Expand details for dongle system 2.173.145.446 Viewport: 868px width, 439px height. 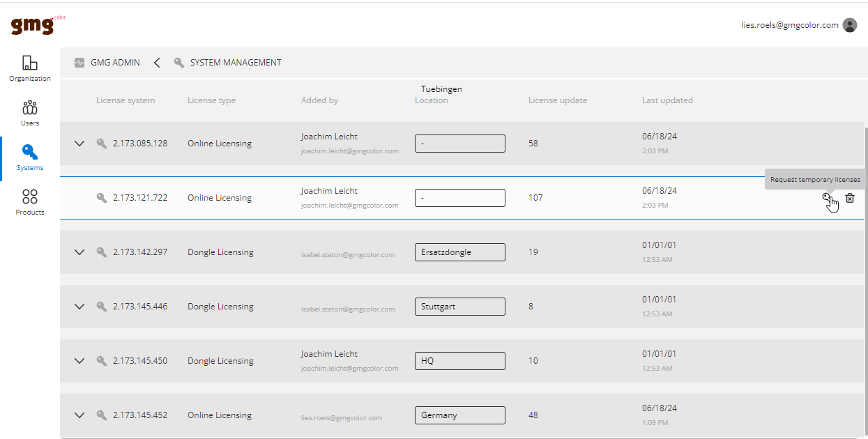[x=79, y=306]
